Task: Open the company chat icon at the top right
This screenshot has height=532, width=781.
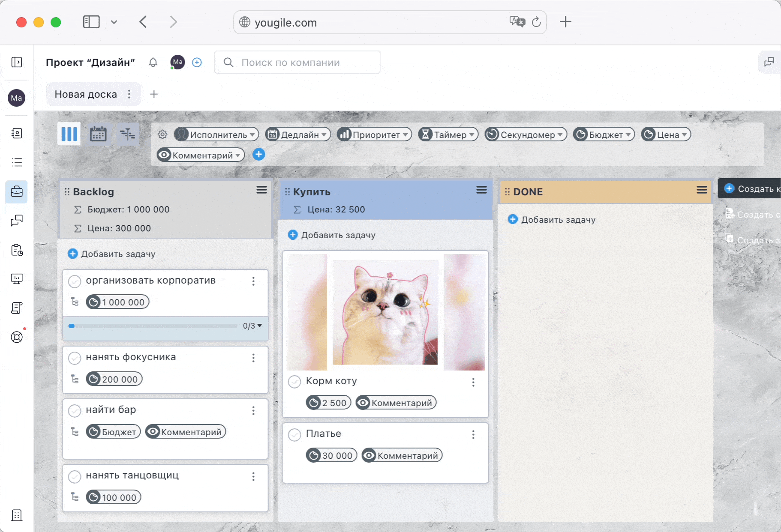Action: [x=769, y=63]
